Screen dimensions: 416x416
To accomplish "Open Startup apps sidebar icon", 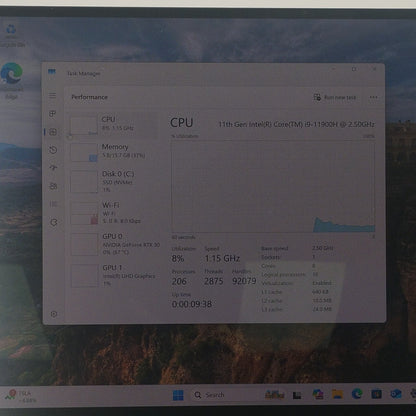I will pyautogui.click(x=53, y=168).
